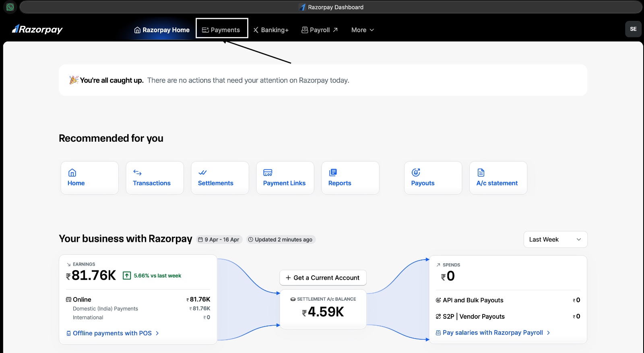
Task: Expand the More menu in navigation
Action: point(362,30)
